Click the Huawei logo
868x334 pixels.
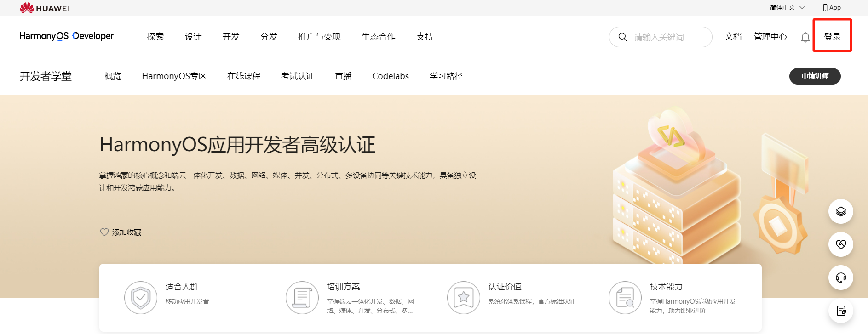click(x=45, y=8)
